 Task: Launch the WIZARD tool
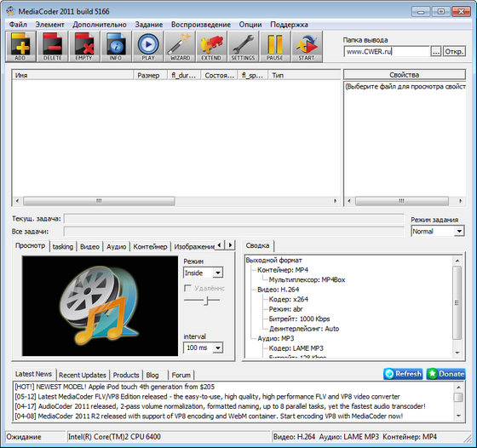click(180, 47)
